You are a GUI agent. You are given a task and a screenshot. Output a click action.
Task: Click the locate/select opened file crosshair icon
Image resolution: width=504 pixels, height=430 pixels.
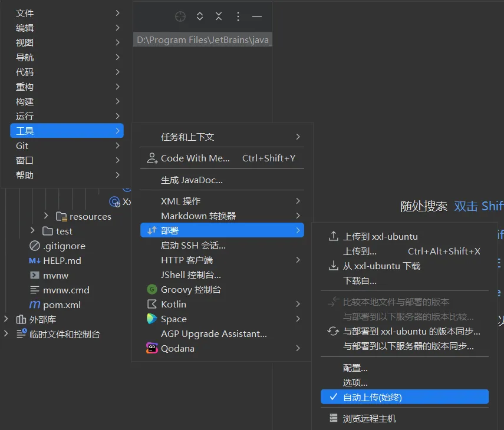click(x=180, y=16)
